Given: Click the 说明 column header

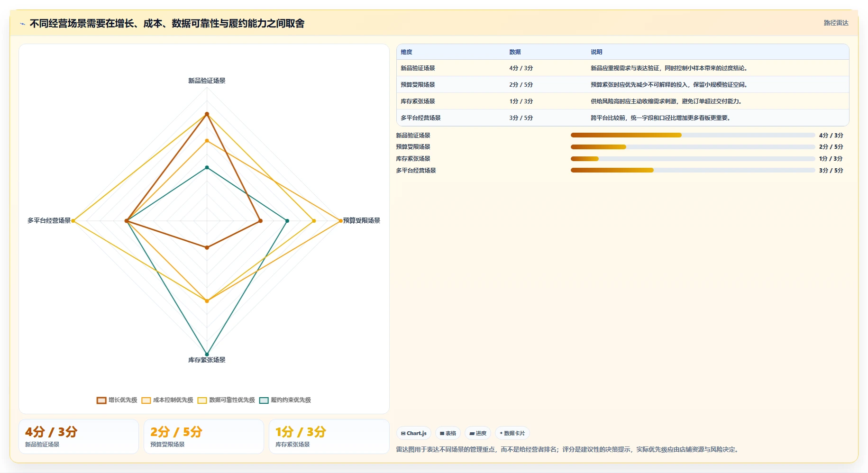Looking at the screenshot, I should (x=596, y=52).
